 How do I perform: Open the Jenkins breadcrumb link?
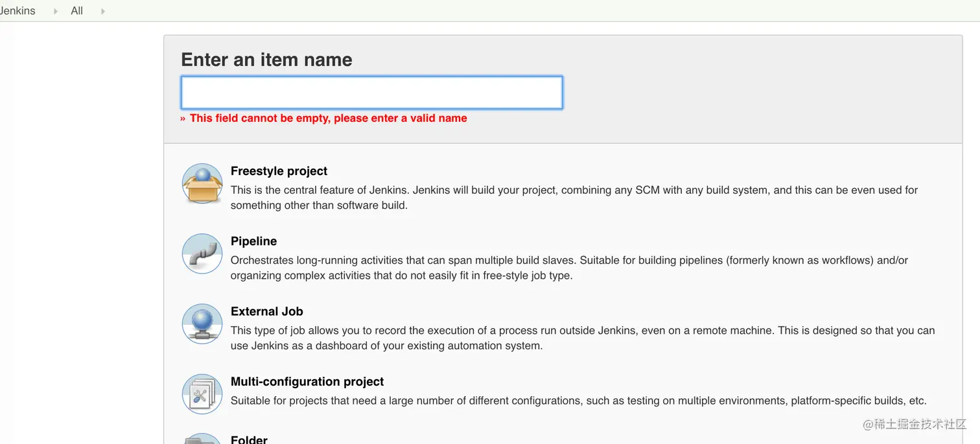(x=17, y=10)
